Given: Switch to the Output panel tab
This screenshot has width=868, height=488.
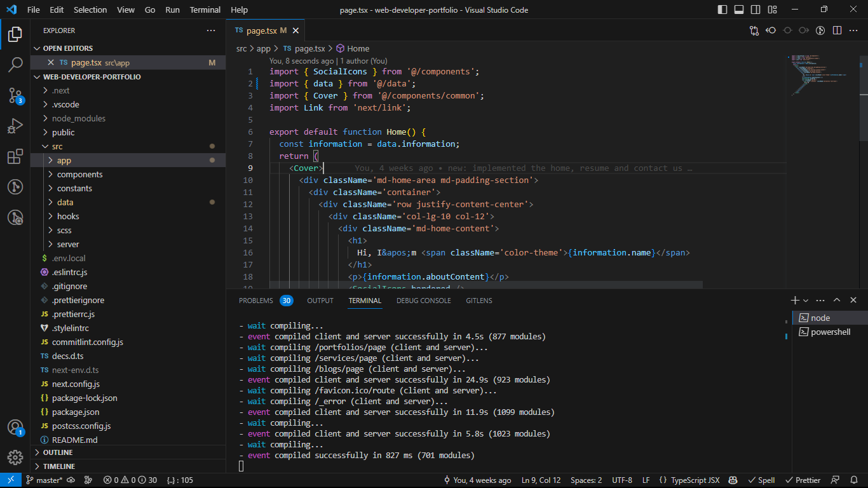Looking at the screenshot, I should [x=320, y=301].
